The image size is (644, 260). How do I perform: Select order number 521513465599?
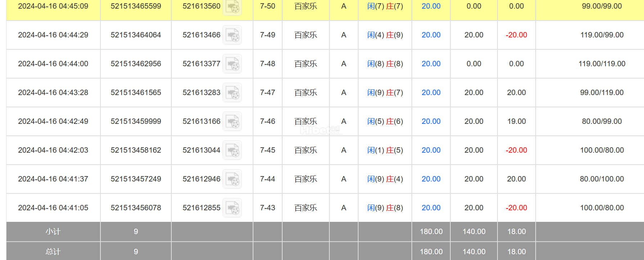[136, 6]
